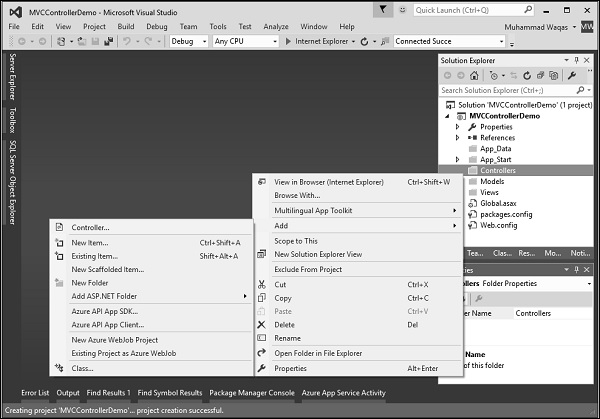Pin the Solution Explorer panel with pushpin
The height and width of the screenshot is (419, 600).
tap(577, 60)
